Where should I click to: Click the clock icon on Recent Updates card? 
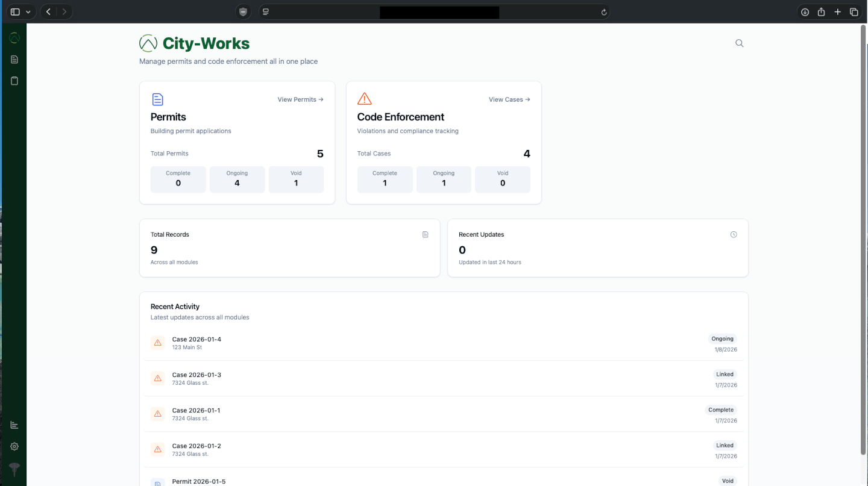pos(734,234)
